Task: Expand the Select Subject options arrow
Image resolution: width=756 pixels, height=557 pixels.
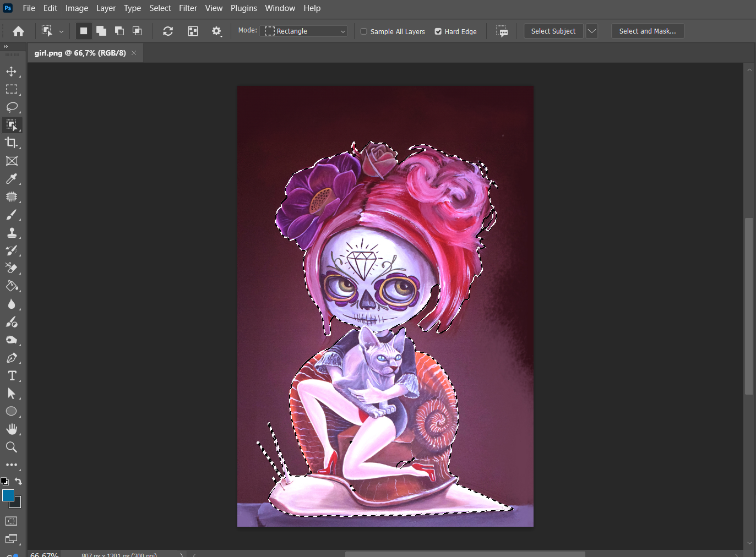Action: (x=591, y=31)
